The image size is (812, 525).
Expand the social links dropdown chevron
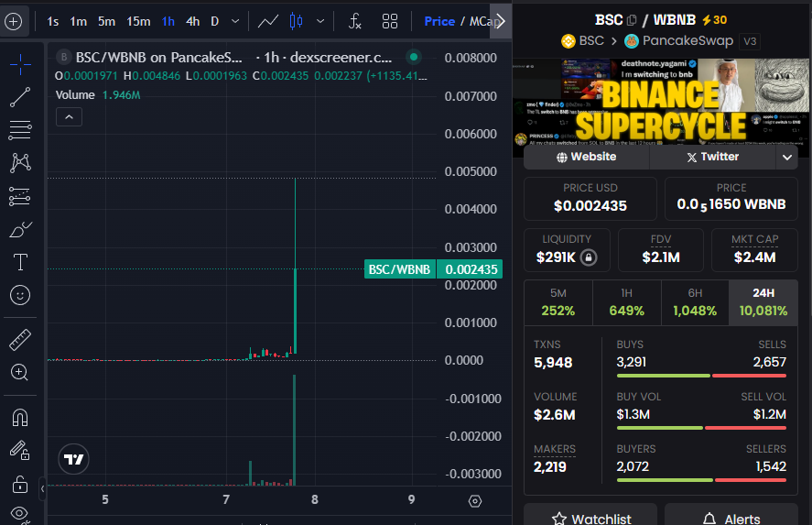point(787,157)
